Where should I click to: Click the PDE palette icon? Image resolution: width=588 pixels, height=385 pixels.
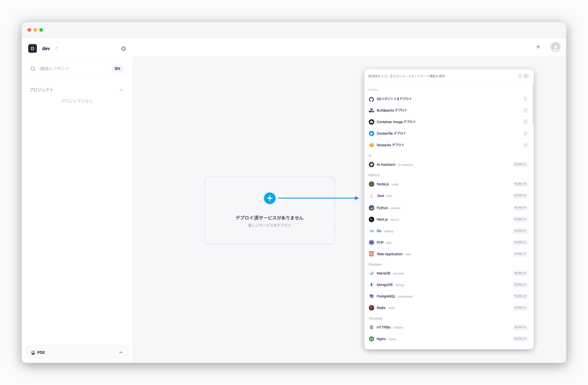pyautogui.click(x=33, y=352)
